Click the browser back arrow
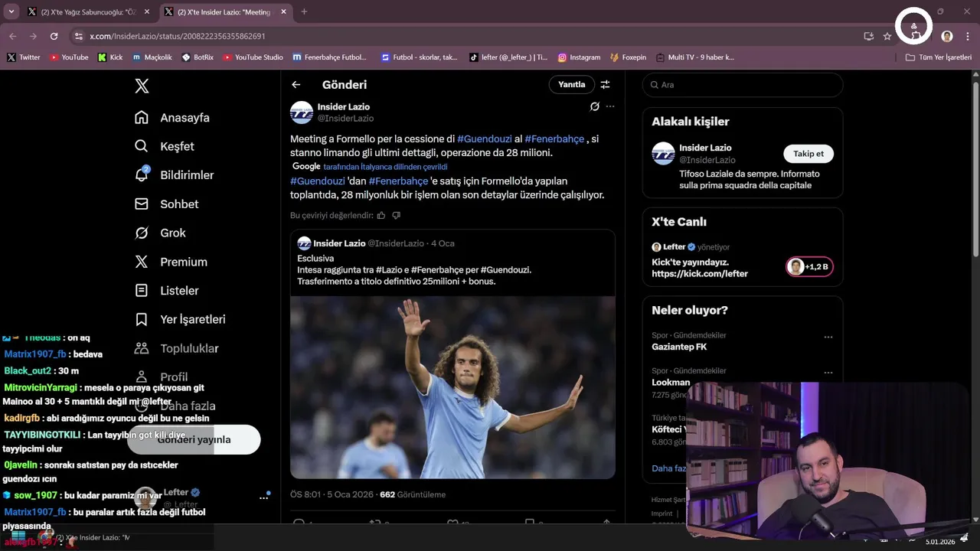 point(13,36)
